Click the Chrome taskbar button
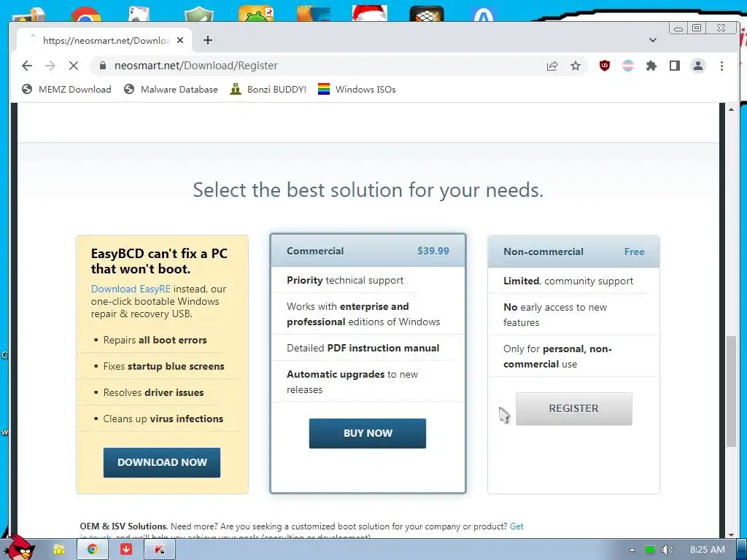The height and width of the screenshot is (560, 747). tap(93, 550)
